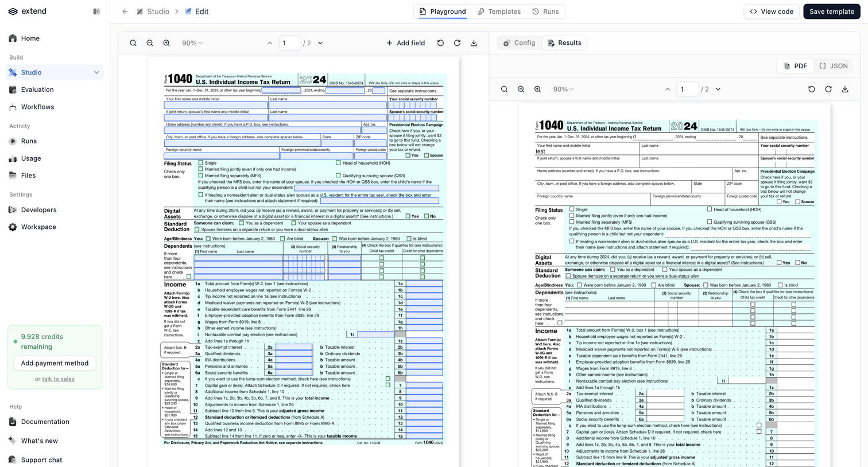
Task: Check the Single filing status box in left form
Action: [201, 163]
